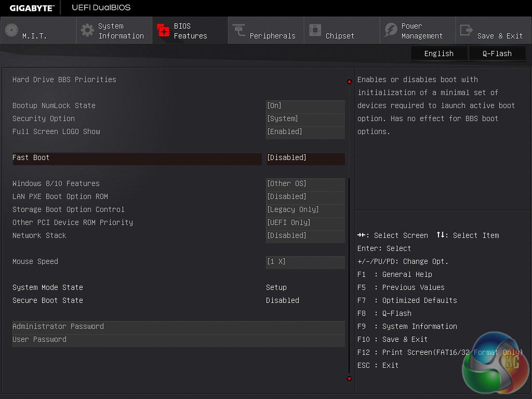532x399 pixels.
Task: Change Other PCI Device ROM Priority value
Action: [305, 223]
